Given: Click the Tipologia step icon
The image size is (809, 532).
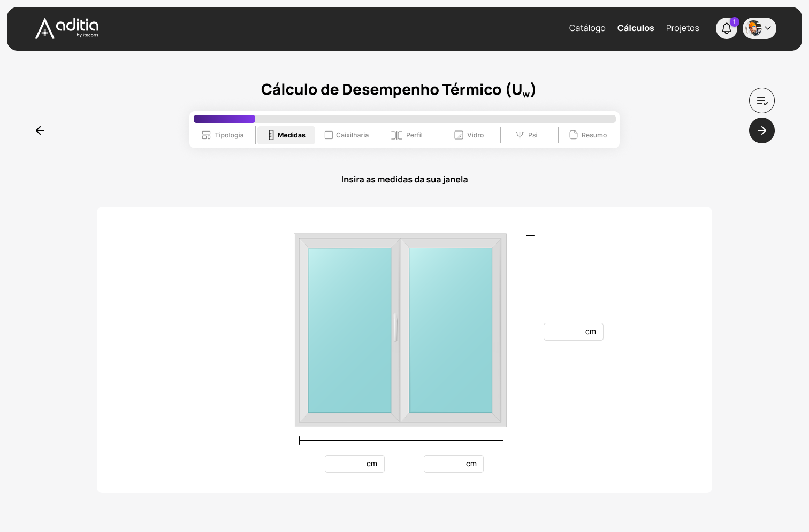Looking at the screenshot, I should tap(206, 135).
